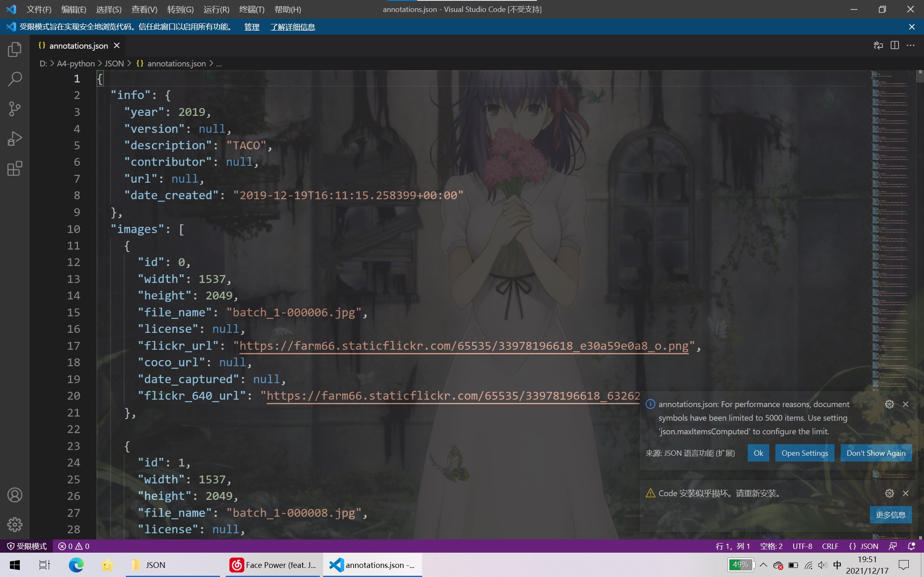Click the restricted mode status bar item
This screenshot has height=577, width=924.
(27, 546)
